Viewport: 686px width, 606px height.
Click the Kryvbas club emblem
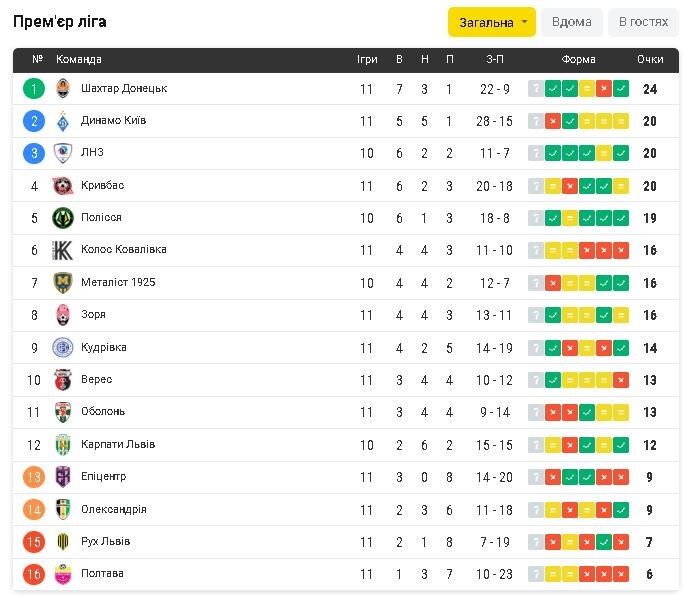(x=63, y=186)
